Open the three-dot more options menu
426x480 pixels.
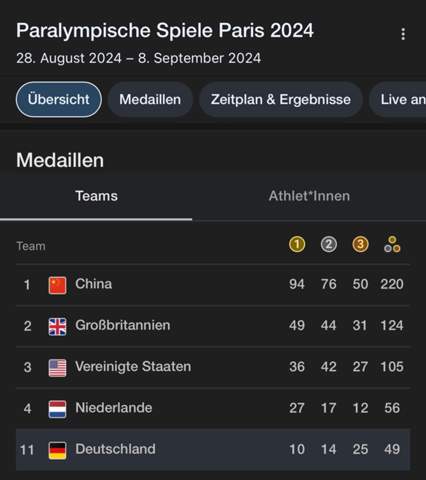[x=403, y=34]
